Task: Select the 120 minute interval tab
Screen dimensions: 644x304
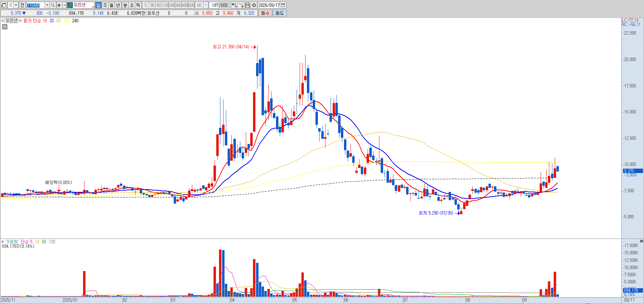Action: (165, 5)
